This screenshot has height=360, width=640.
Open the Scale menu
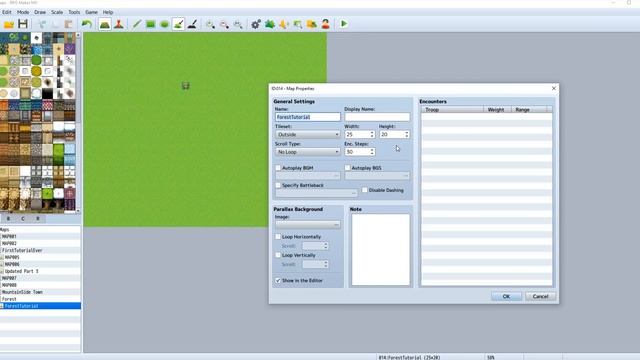click(x=57, y=12)
